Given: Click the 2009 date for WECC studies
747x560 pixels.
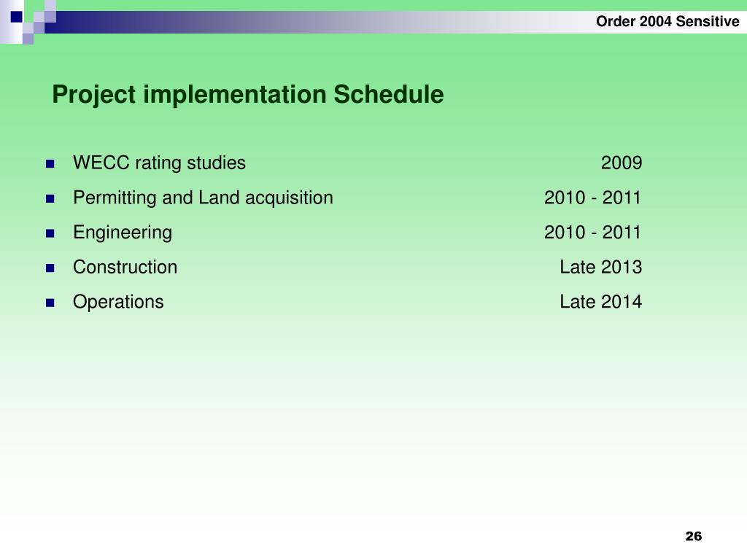Looking at the screenshot, I should pos(622,163).
